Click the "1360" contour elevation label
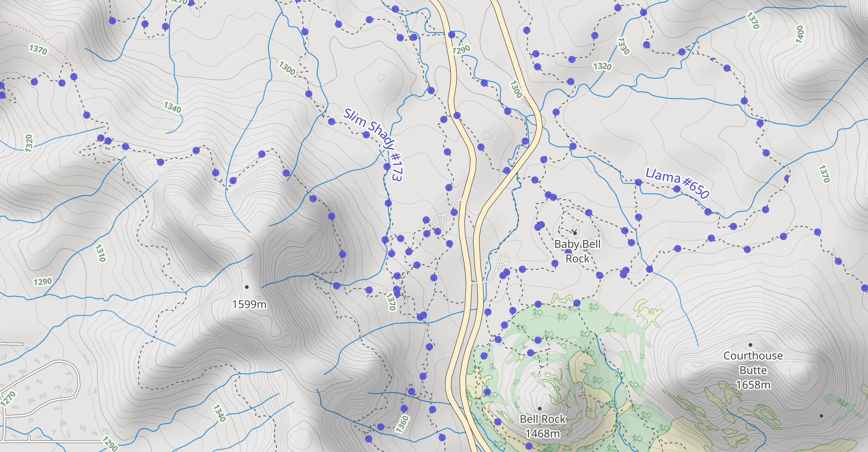Screen dimensions: 868x452 [x=402, y=424]
